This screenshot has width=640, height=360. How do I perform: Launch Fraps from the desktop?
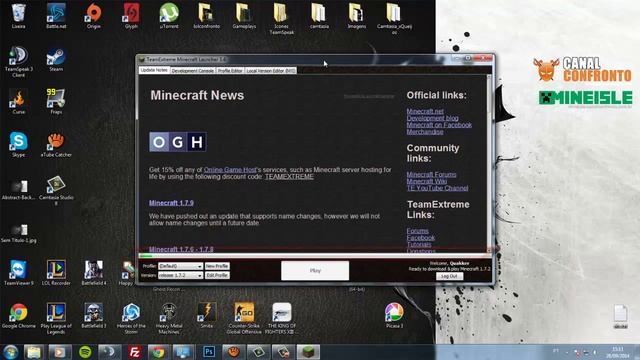click(x=56, y=102)
